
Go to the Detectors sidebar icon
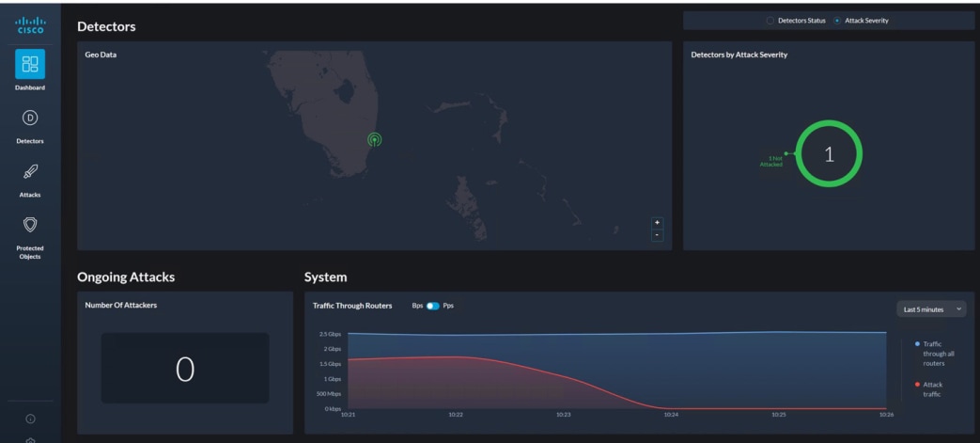(30, 117)
